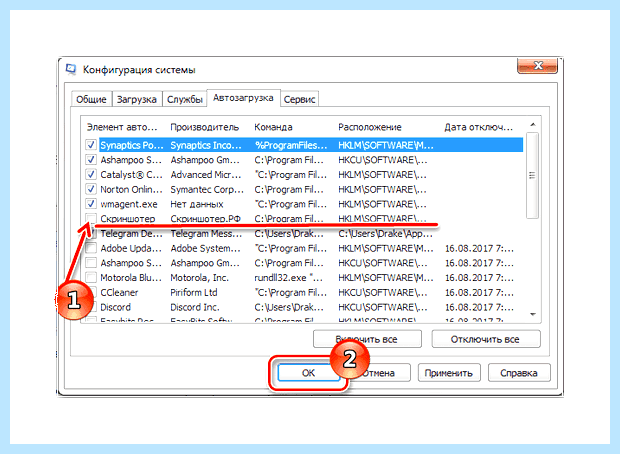Uncheck the Synaptics Po... startup item

click(x=91, y=145)
